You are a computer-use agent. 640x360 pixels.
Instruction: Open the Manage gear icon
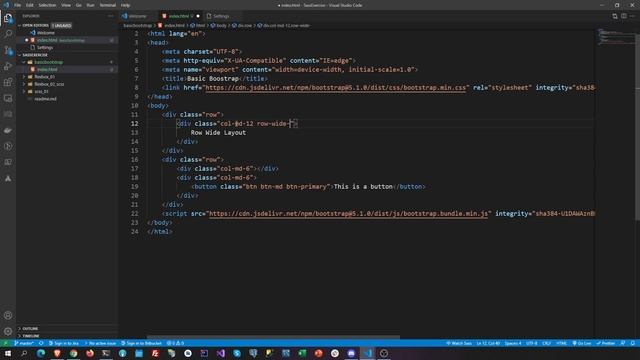pyautogui.click(x=8, y=331)
